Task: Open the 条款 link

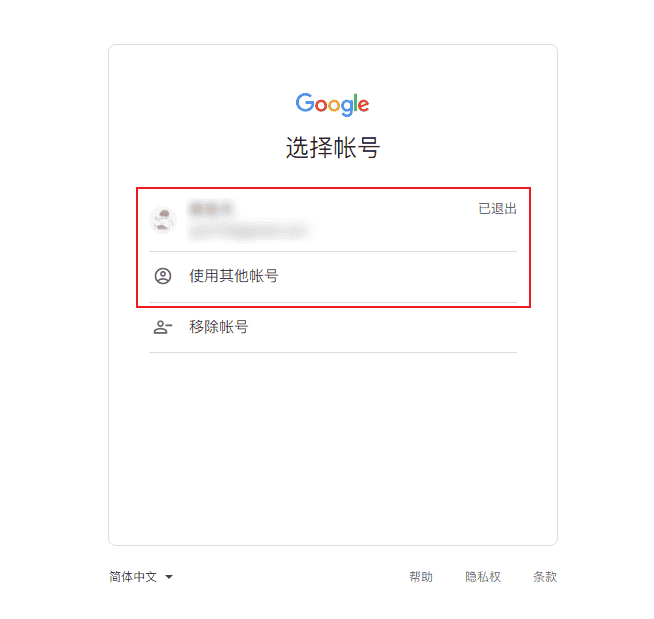Action: (x=545, y=577)
